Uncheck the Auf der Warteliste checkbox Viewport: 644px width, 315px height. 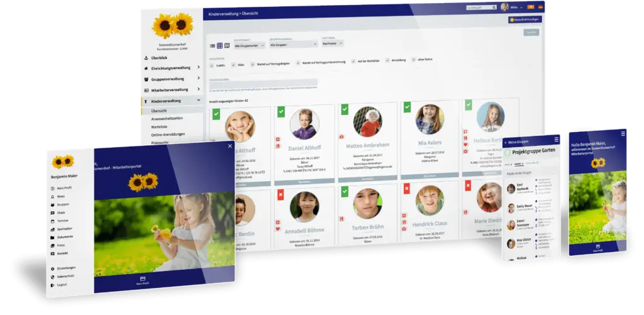pos(353,61)
